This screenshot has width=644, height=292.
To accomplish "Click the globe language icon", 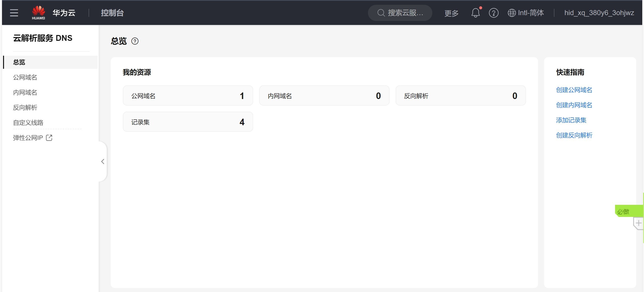I will (x=512, y=13).
